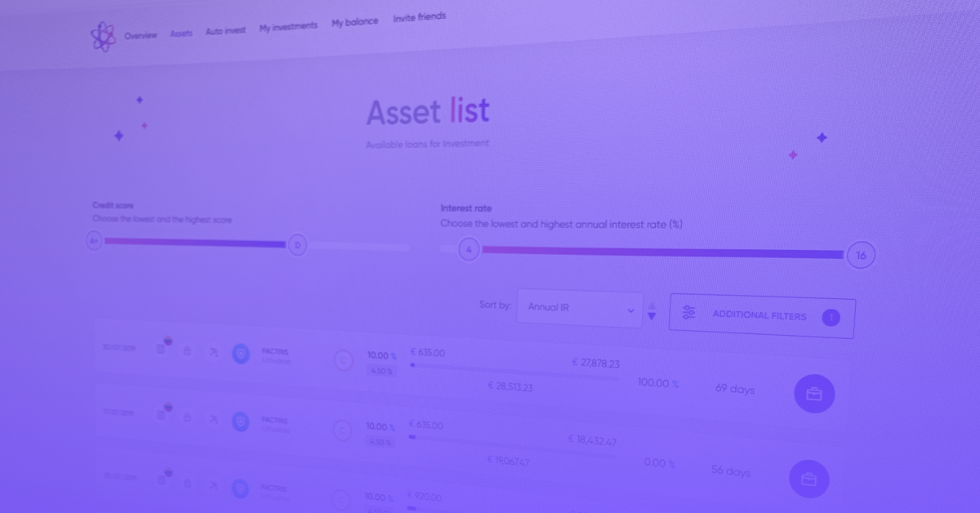980x513 pixels.
Task: Click the shield icon in the 56 days row
Action: (240, 422)
